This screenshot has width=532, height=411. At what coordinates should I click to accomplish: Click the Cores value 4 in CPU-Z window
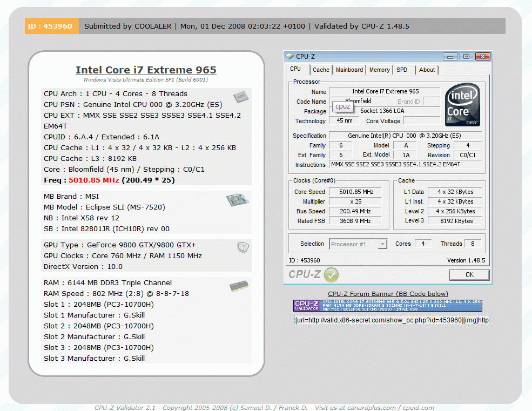(x=423, y=244)
